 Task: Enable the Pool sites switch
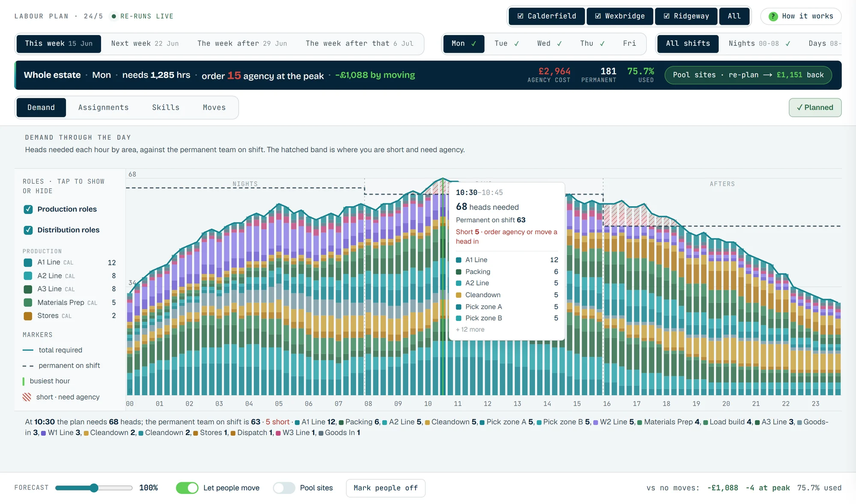coord(284,488)
